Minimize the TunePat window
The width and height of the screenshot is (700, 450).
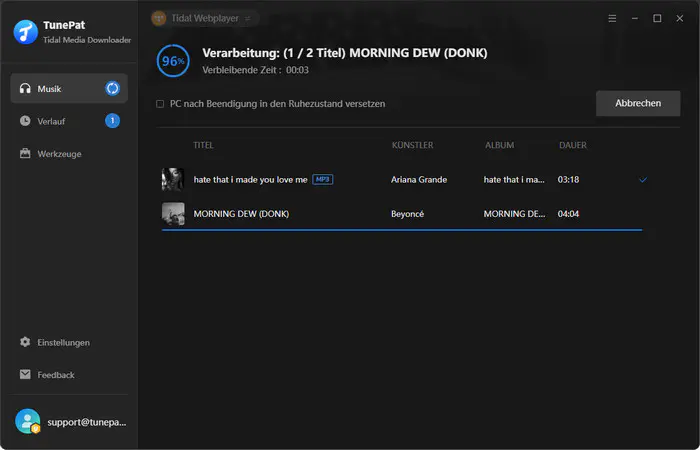point(635,18)
